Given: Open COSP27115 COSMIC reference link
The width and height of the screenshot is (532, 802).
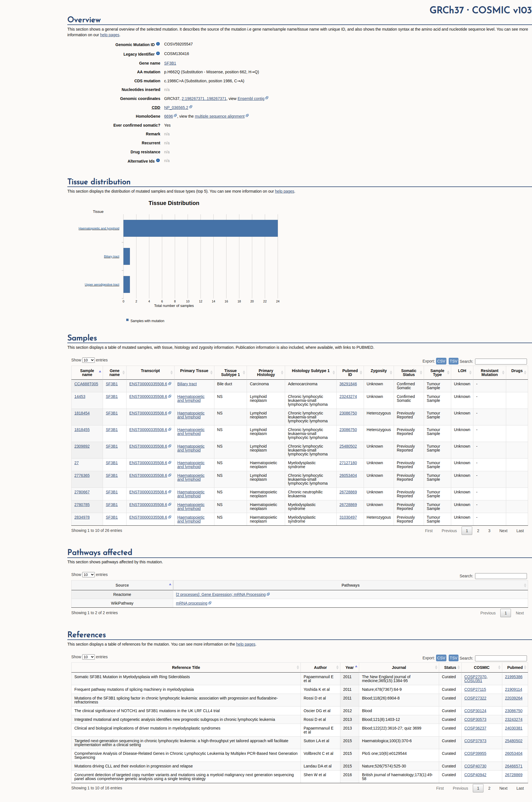Looking at the screenshot, I should pos(475,690).
